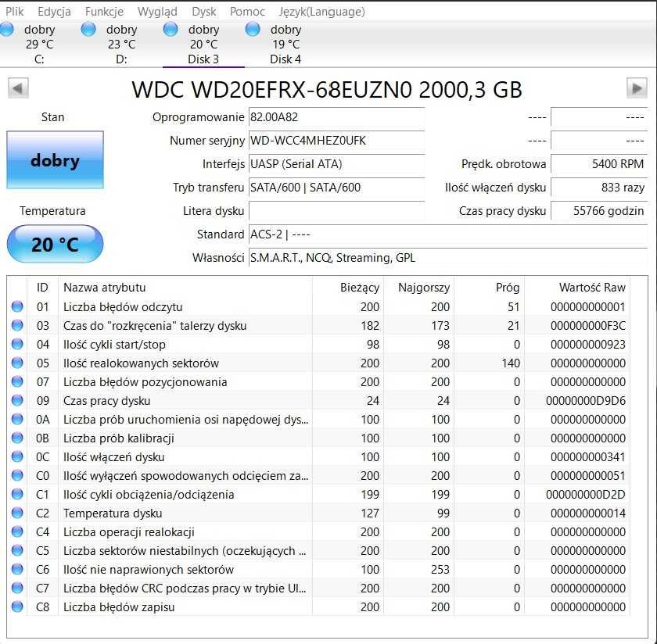
Task: Click the status orb for attribute 09
Action: (17, 400)
